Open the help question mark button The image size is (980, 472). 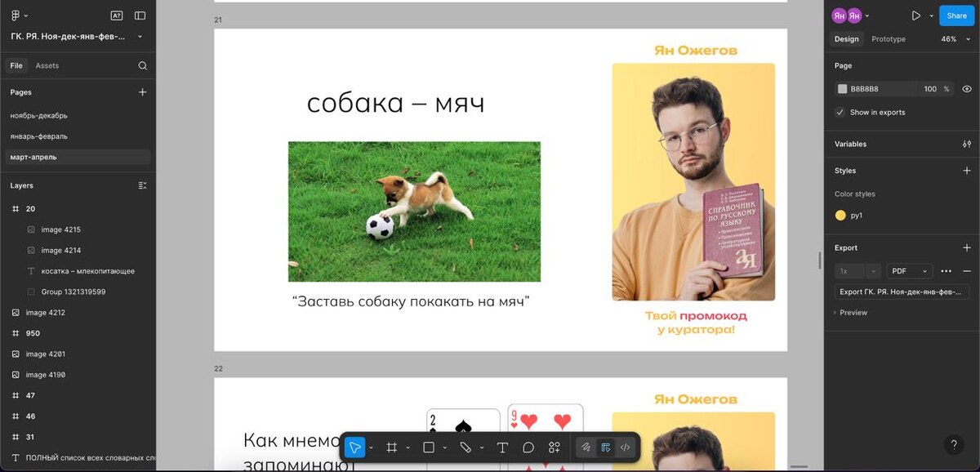tap(954, 445)
